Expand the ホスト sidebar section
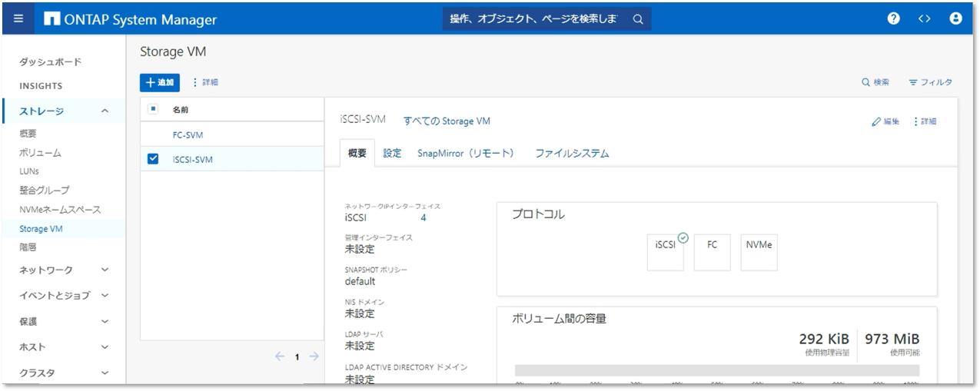 tap(105, 346)
